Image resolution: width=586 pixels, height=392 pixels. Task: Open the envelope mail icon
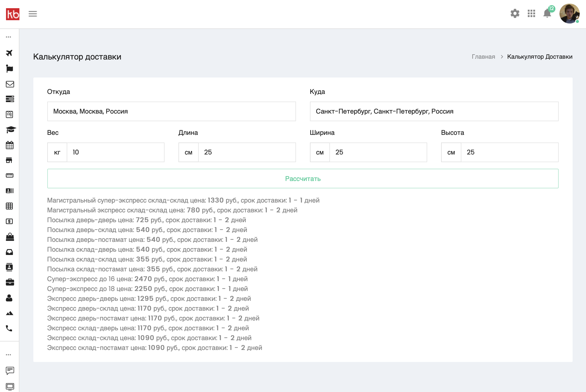[x=10, y=84]
